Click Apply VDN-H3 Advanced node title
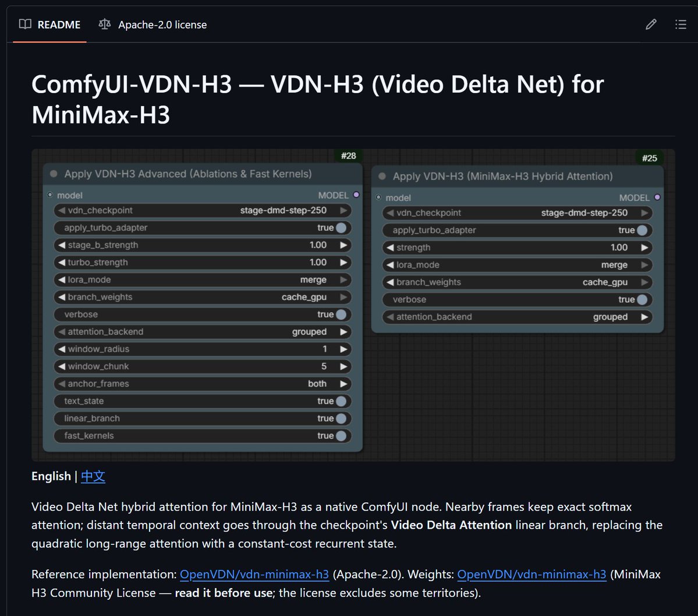Screen dimensions: 698x616 click(x=188, y=174)
